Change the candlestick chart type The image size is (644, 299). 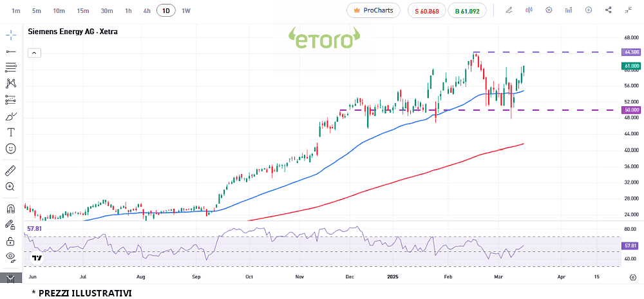[529, 10]
